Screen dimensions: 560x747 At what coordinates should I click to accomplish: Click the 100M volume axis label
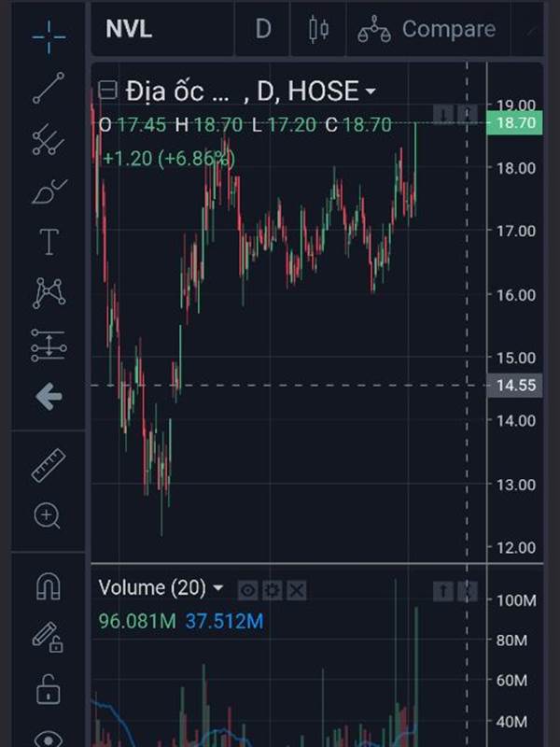coord(516,600)
